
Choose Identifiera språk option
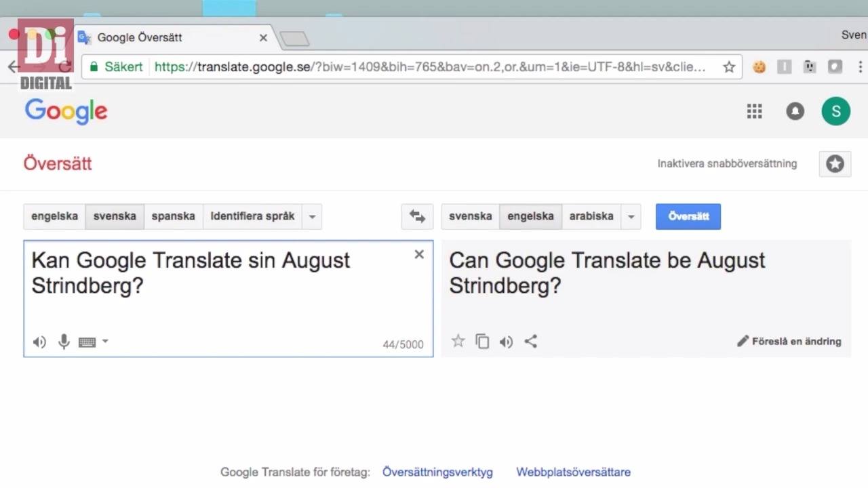252,217
